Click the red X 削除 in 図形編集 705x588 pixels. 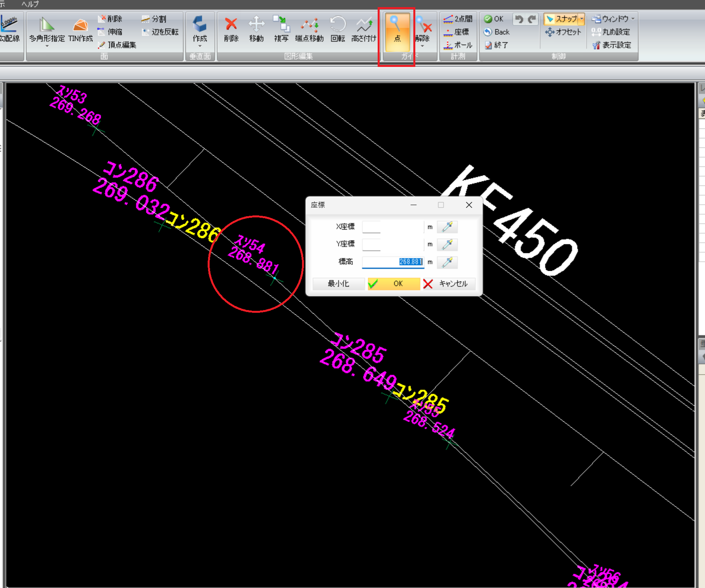pyautogui.click(x=231, y=29)
